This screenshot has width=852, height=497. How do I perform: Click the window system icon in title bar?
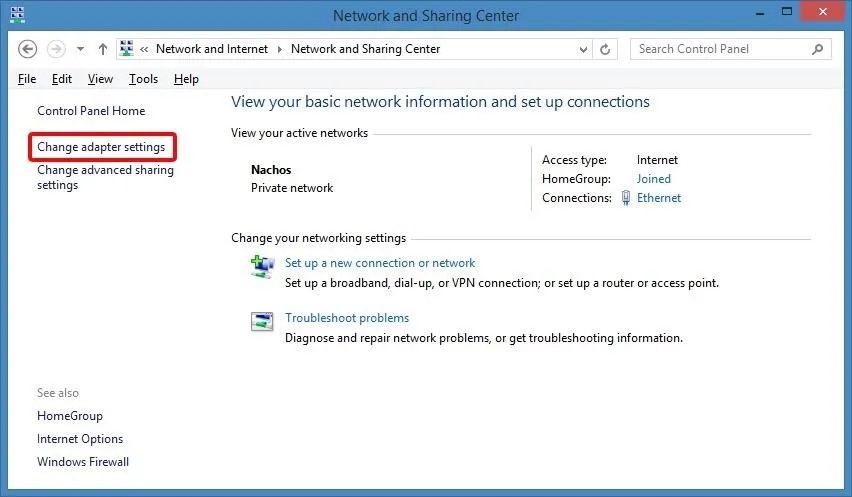17,15
